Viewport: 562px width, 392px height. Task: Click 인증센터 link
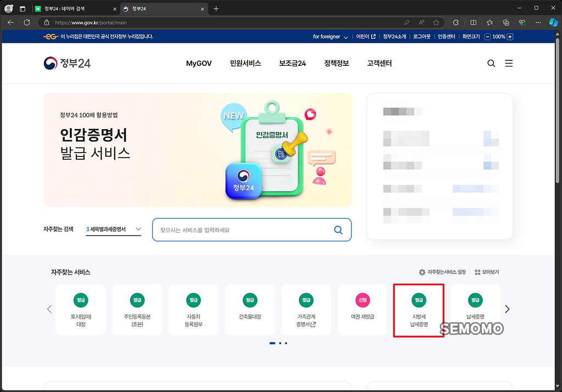[446, 37]
